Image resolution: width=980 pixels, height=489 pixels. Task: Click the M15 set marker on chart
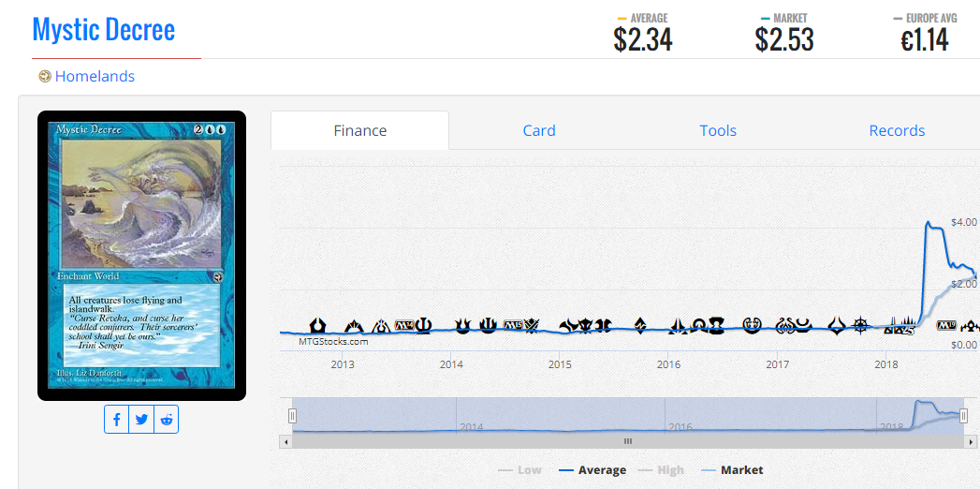pyautogui.click(x=513, y=324)
